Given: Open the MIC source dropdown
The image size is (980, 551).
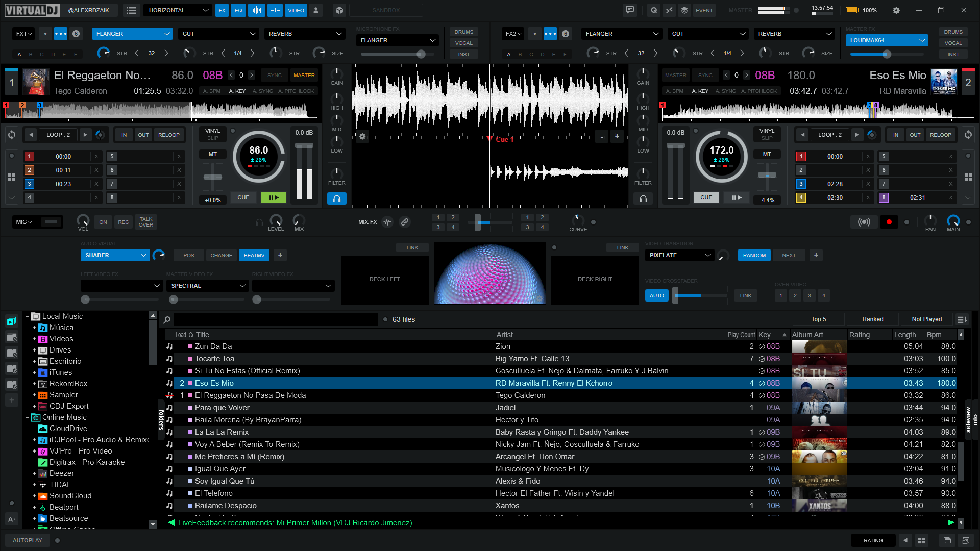Looking at the screenshot, I should (x=24, y=222).
